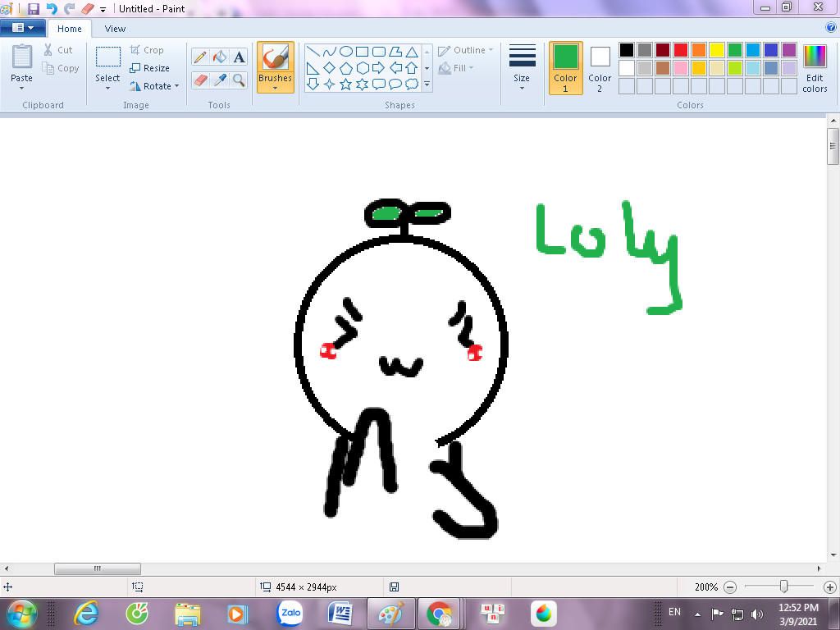Choose the Six-point star shape
Viewport: 840px width, 630px height.
pos(363,84)
